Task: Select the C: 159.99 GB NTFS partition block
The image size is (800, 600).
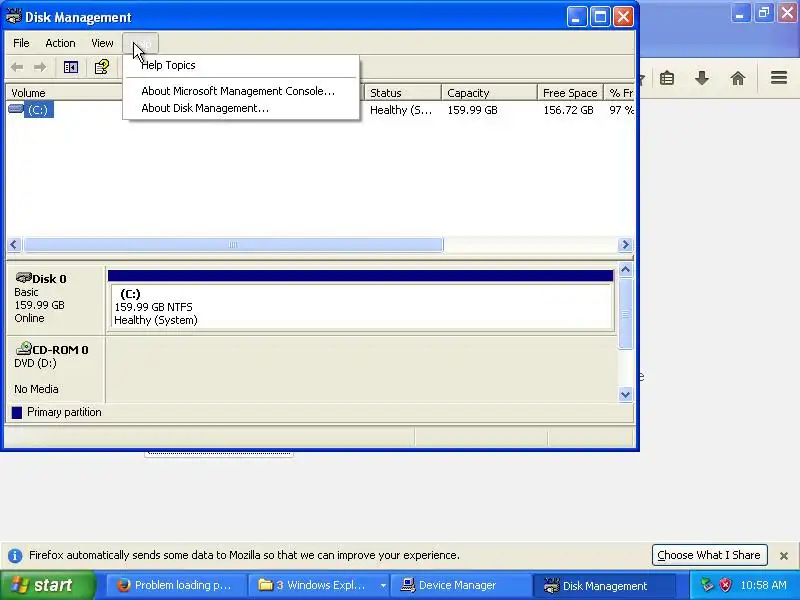Action: [x=361, y=307]
